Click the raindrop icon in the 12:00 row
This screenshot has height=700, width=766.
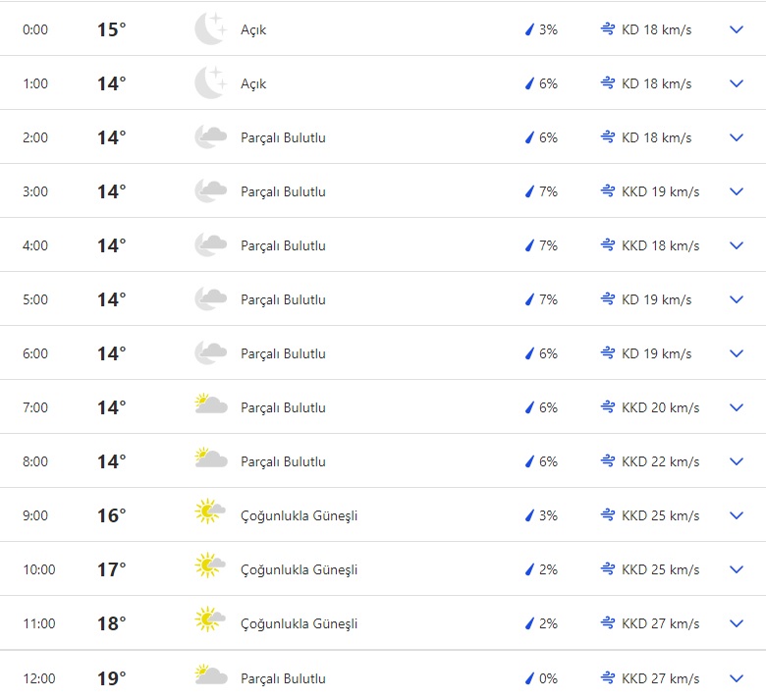tap(529, 678)
